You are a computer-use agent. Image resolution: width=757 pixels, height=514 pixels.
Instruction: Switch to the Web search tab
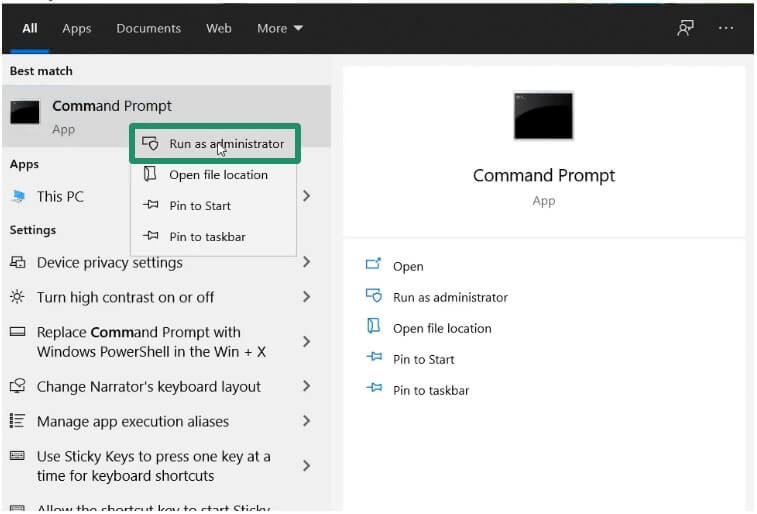pos(219,28)
